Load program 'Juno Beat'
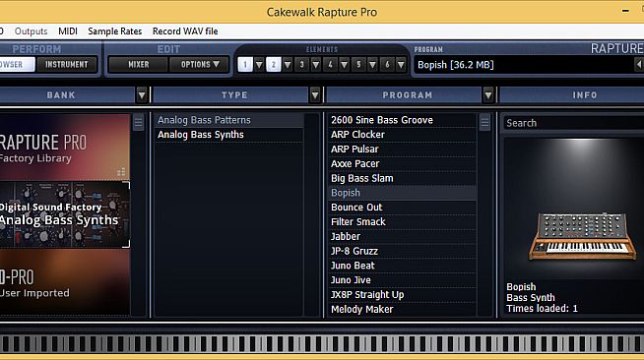Viewport: 644px width, 360px height. pos(403,266)
